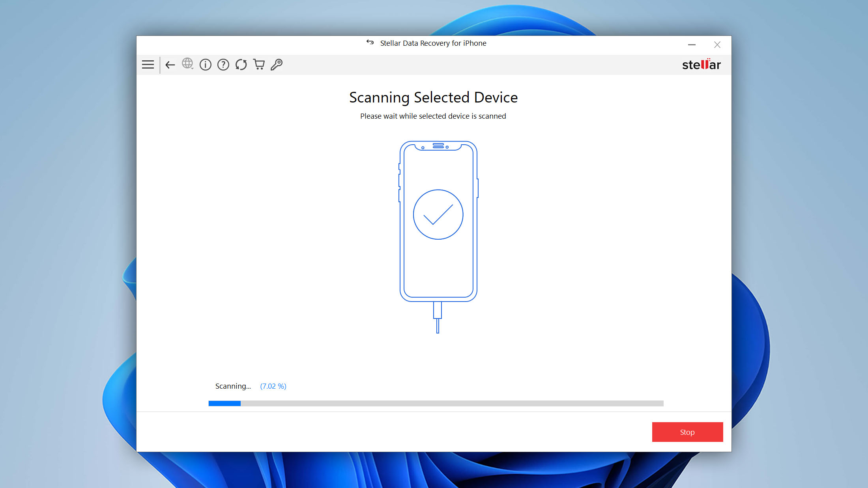The width and height of the screenshot is (868, 488).
Task: Go back using the arrow icon
Action: pos(170,65)
